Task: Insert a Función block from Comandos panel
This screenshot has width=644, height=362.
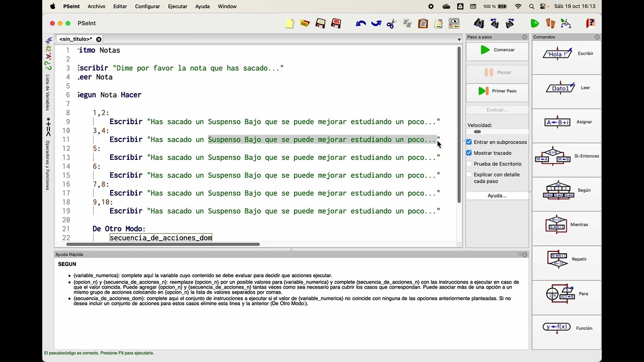Action: click(567, 328)
